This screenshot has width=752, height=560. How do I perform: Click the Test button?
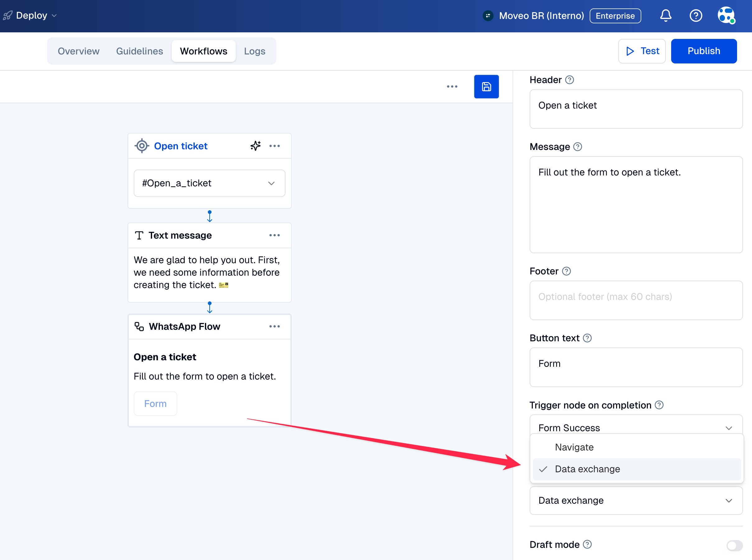pos(642,51)
